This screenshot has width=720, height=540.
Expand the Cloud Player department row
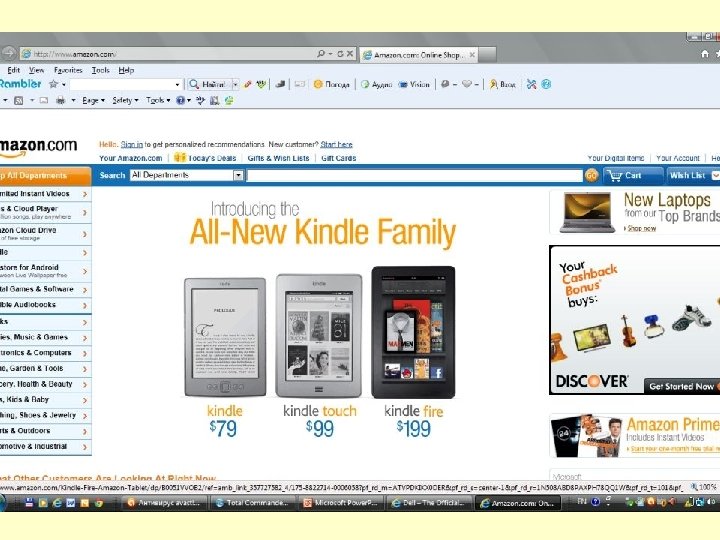pyautogui.click(x=45, y=212)
